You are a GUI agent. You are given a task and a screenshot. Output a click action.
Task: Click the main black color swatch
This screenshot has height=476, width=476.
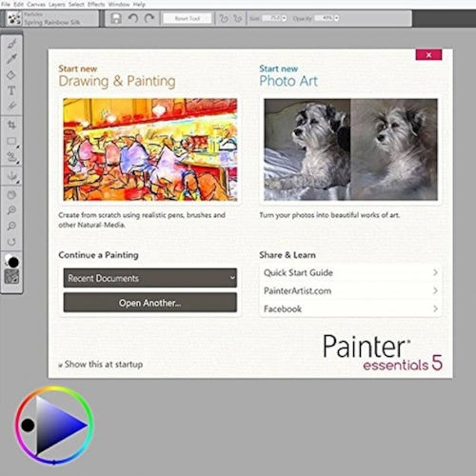click(x=13, y=263)
